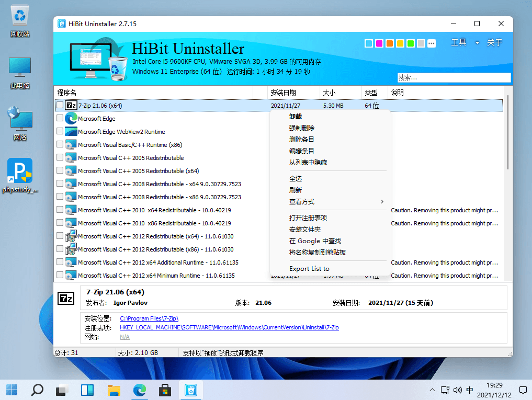Check Visual C++ 2012 x64 Minimum Runtime checkbox

click(x=60, y=275)
